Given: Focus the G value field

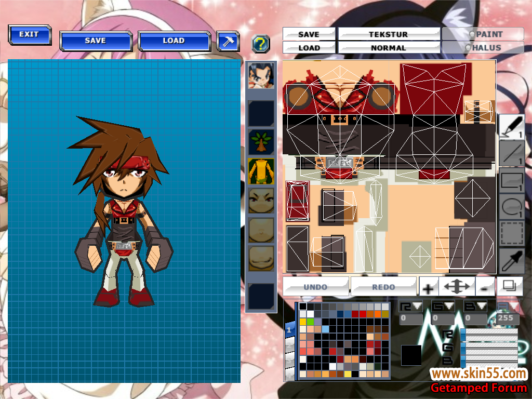Looking at the screenshot, I should [443, 318].
